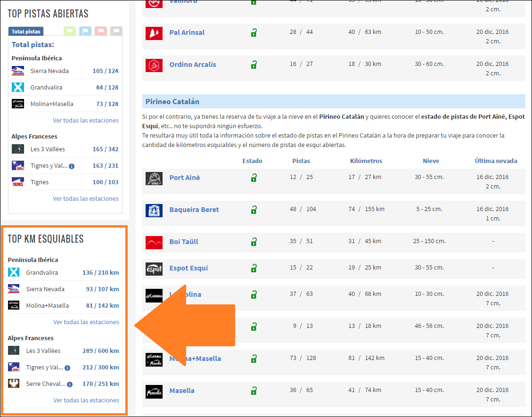Image resolution: width=532 pixels, height=417 pixels.
Task: Click the Boí Taüll logo
Action: click(154, 243)
